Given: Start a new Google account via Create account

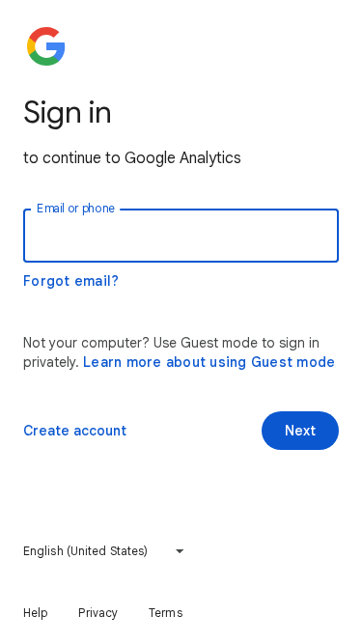Looking at the screenshot, I should click(75, 431).
